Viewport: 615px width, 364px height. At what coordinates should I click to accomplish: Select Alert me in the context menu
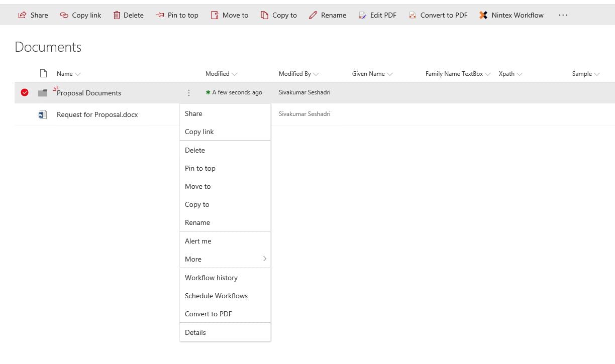coord(198,241)
